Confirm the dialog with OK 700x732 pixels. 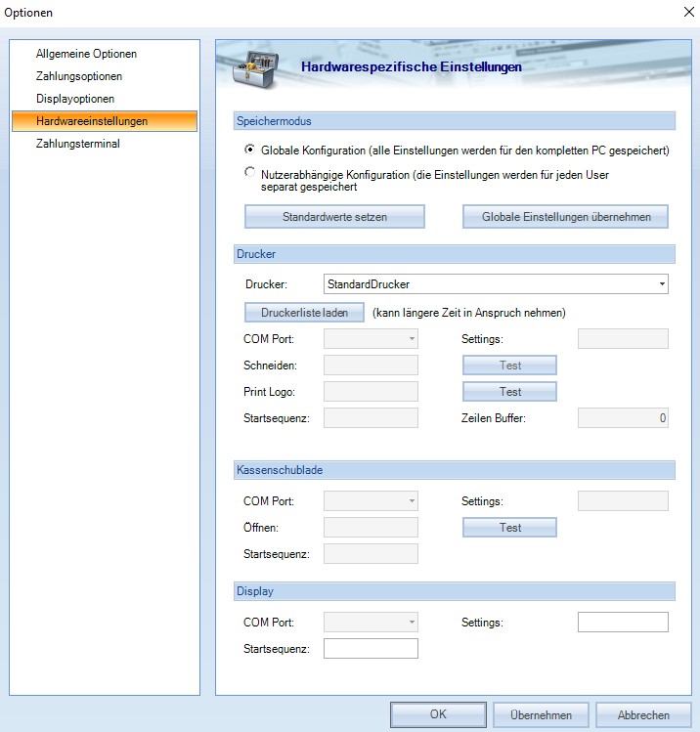[438, 714]
